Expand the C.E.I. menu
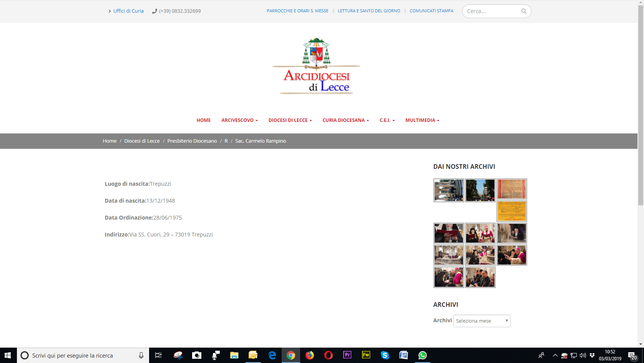Viewport: 644px width, 363px height. point(387,120)
